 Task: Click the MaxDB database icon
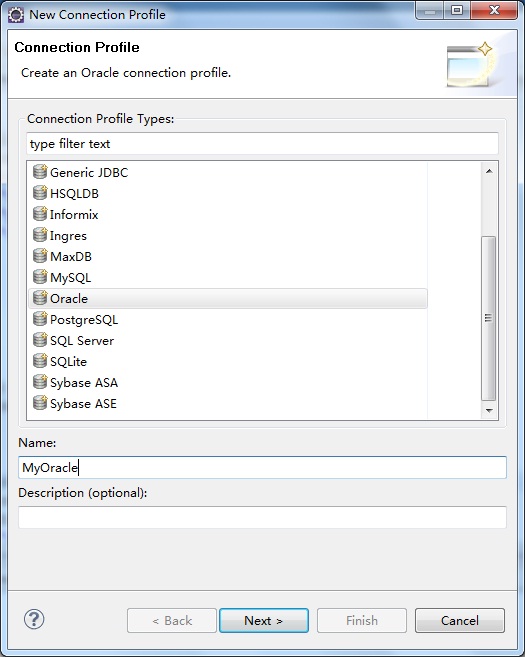[40, 255]
